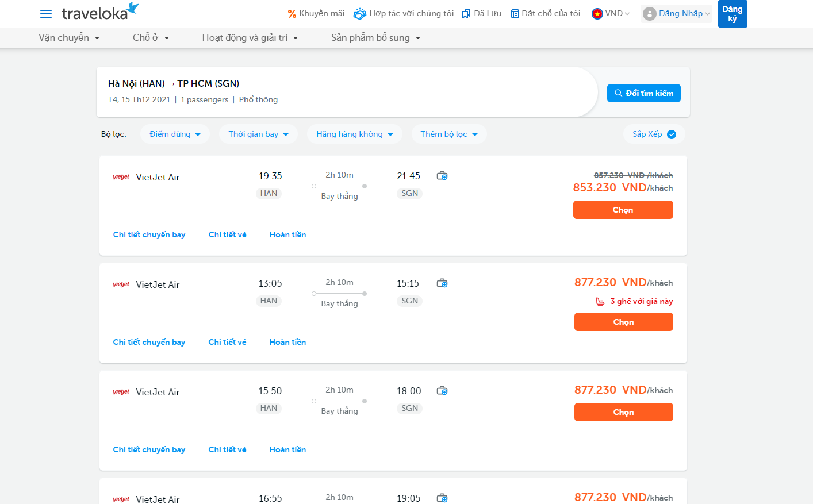
Task: Open Chi tiết chuyến bay for 19:35 flight
Action: click(149, 235)
